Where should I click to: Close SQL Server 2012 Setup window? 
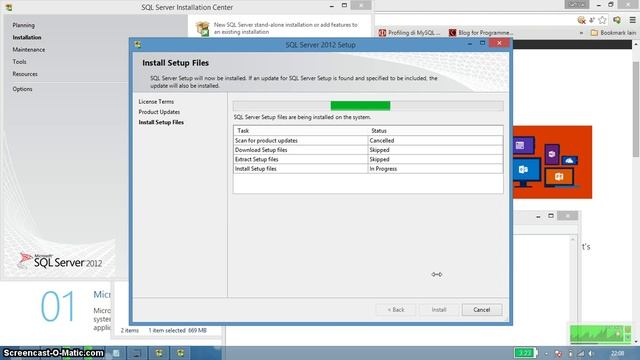click(x=499, y=43)
